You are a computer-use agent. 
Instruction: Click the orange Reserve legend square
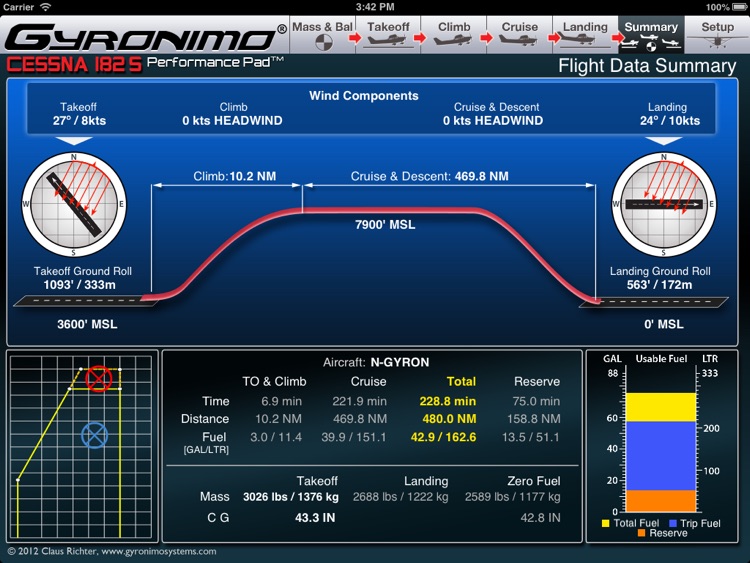[x=641, y=533]
